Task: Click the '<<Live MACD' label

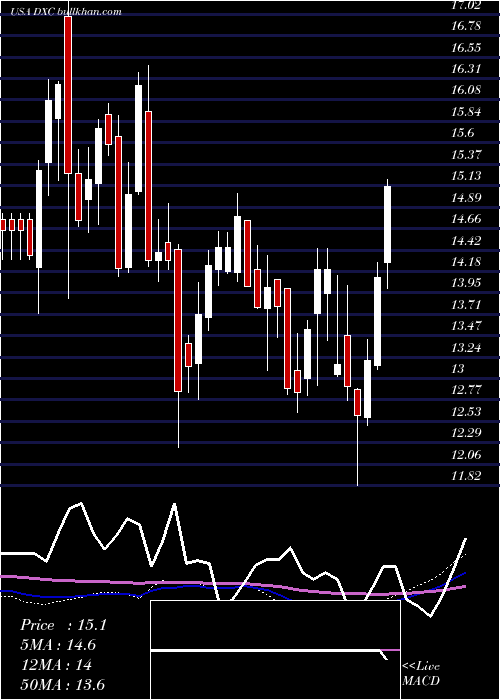Action: [421, 673]
